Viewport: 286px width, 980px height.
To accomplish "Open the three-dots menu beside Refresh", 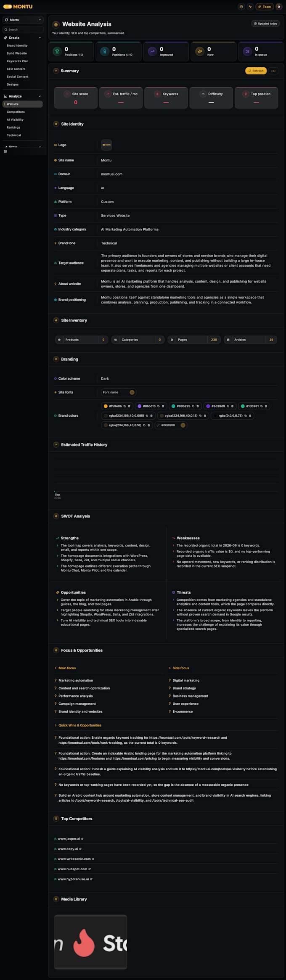I will [x=273, y=71].
